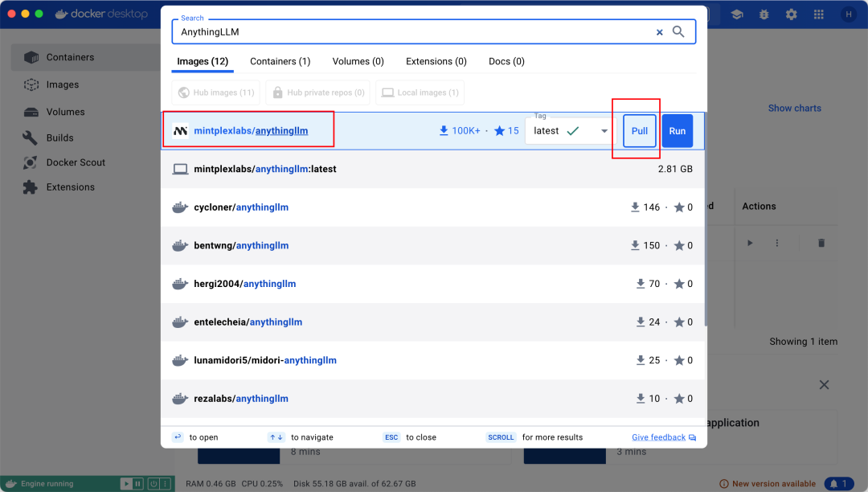The image size is (868, 492).
Task: Switch to the Volumes (0) tab
Action: pos(358,61)
